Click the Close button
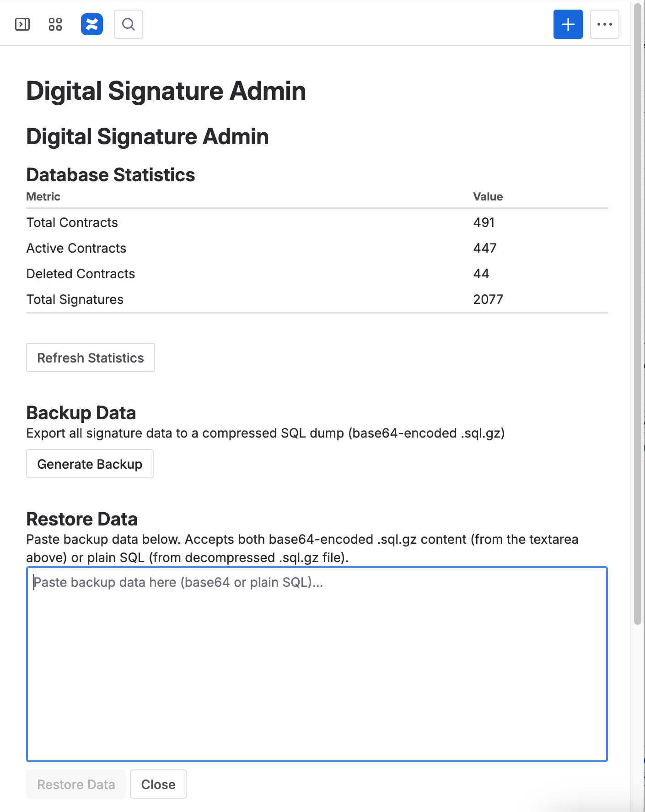The image size is (645, 812). coord(158,784)
